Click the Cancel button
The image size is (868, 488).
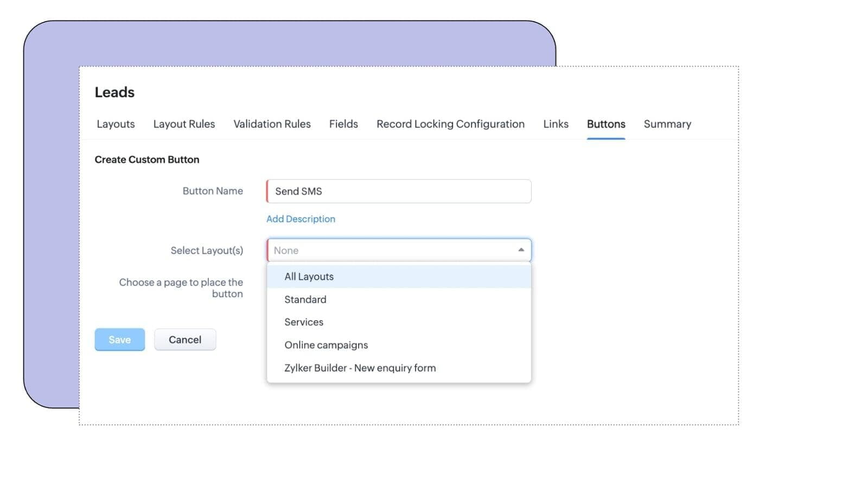tap(185, 340)
